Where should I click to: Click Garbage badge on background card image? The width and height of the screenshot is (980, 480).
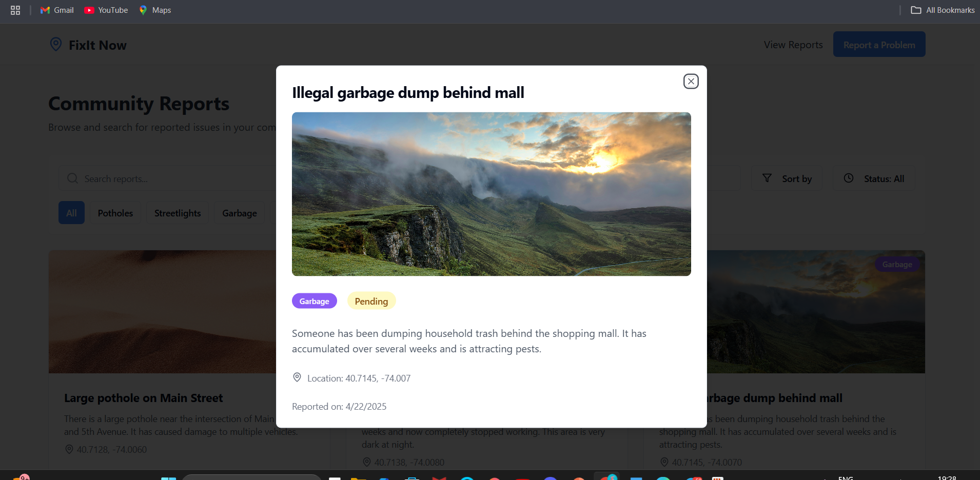click(897, 265)
